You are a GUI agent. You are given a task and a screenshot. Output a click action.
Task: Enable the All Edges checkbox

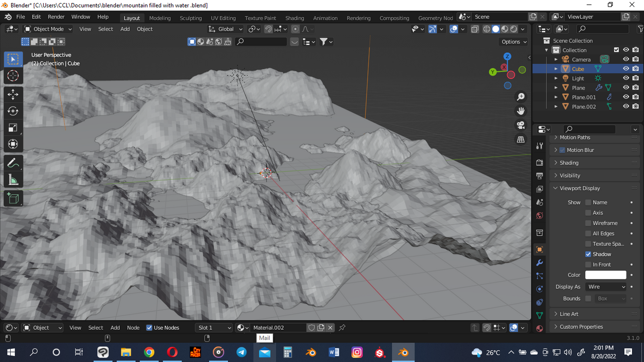click(x=588, y=233)
